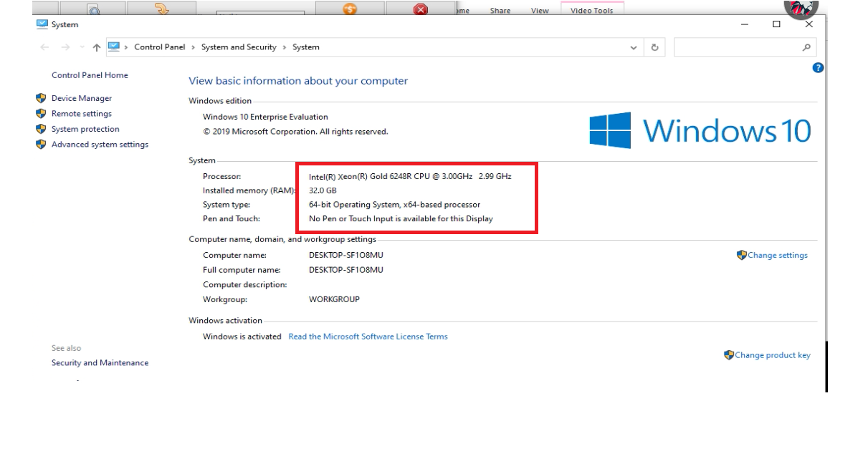Go forward with the right arrow button
Viewport: 868px width, 474px height.
(66, 47)
